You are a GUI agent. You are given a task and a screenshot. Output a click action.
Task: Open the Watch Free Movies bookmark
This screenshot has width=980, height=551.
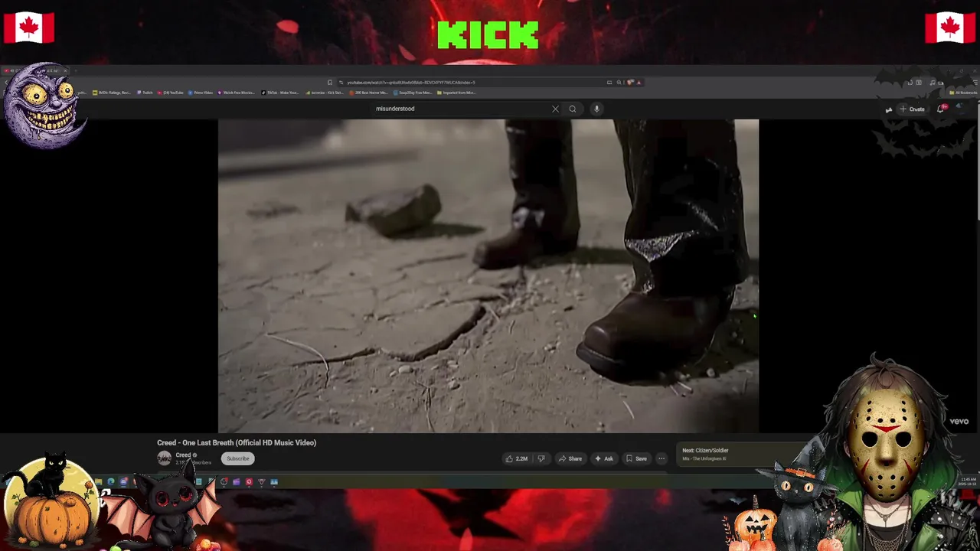236,93
